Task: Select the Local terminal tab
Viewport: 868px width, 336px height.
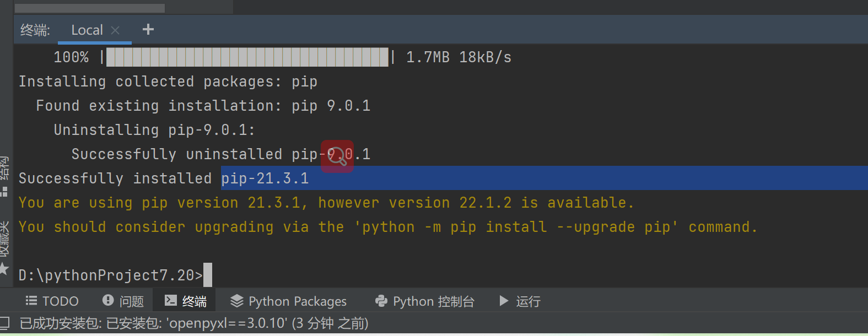Action: tap(87, 30)
